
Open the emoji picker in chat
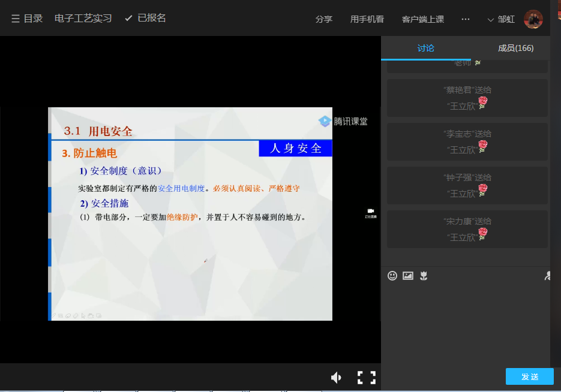392,276
